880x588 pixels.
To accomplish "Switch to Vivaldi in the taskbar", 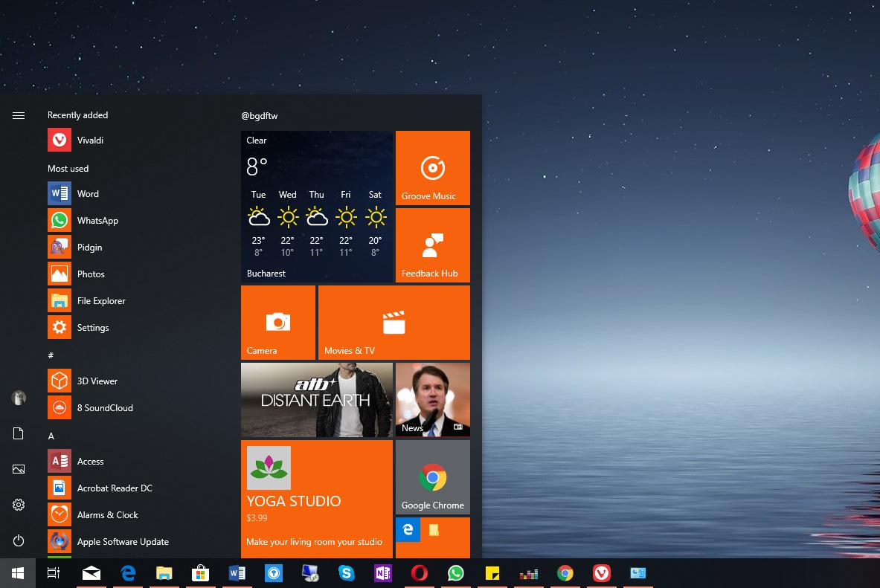I will 602,573.
